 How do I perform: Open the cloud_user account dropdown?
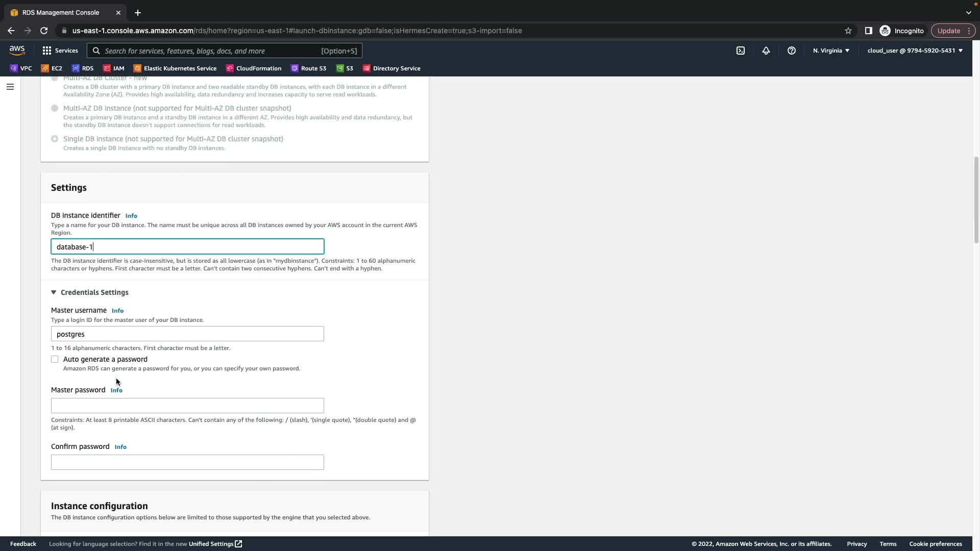click(915, 51)
